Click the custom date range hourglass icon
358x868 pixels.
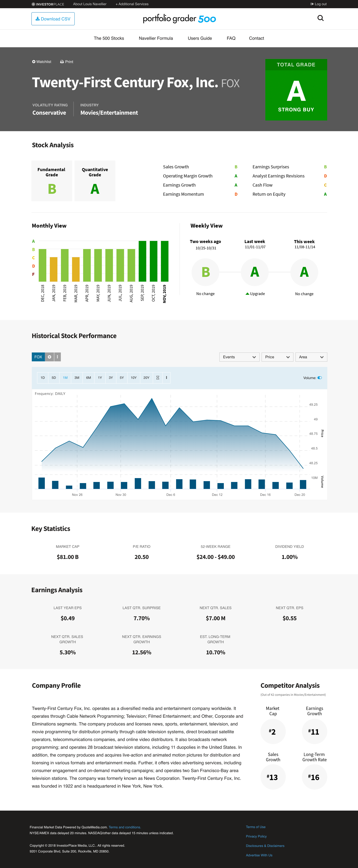coord(158,378)
